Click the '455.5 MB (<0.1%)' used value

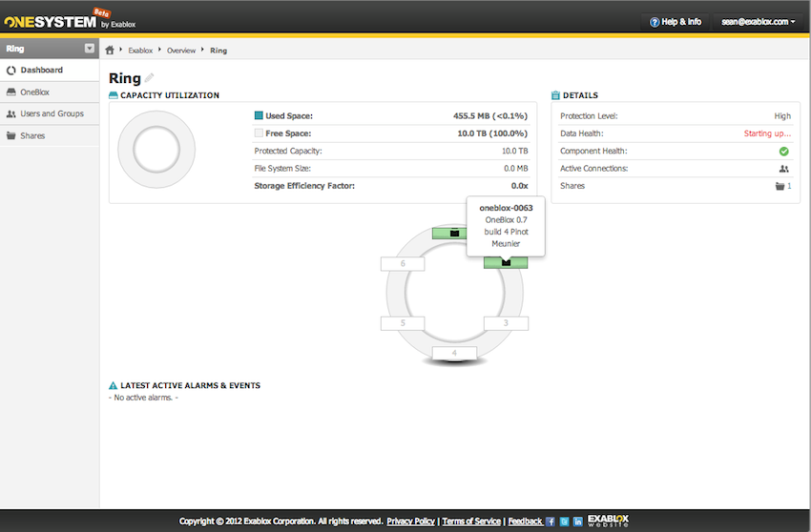[490, 115]
